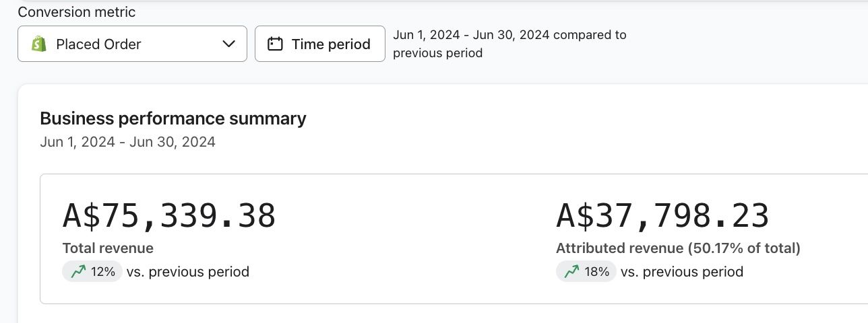Click the 18% change percentage text
Screen dimensions: 868x323
point(597,272)
